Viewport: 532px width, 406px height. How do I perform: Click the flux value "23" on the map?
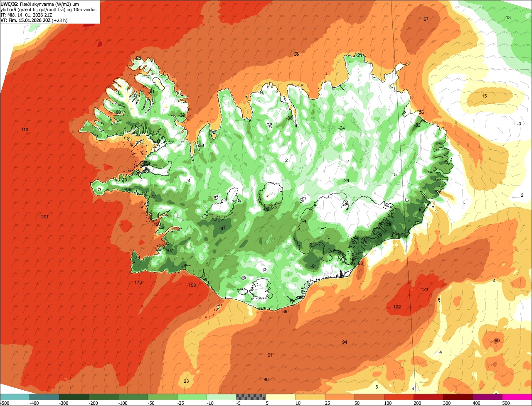point(186,381)
